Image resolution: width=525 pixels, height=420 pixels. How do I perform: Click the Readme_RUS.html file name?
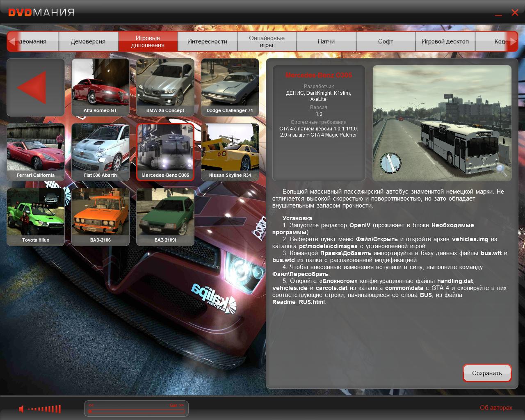coord(298,302)
